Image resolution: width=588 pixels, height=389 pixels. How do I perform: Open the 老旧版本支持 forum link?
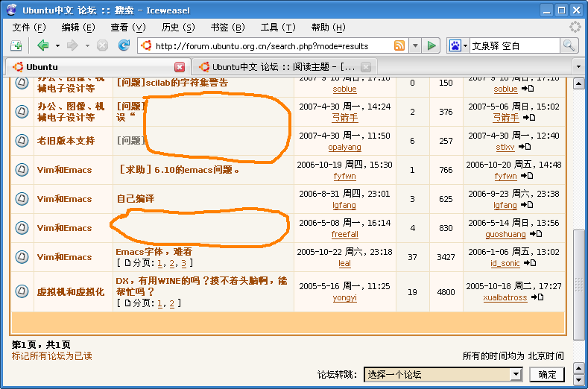tap(66, 141)
